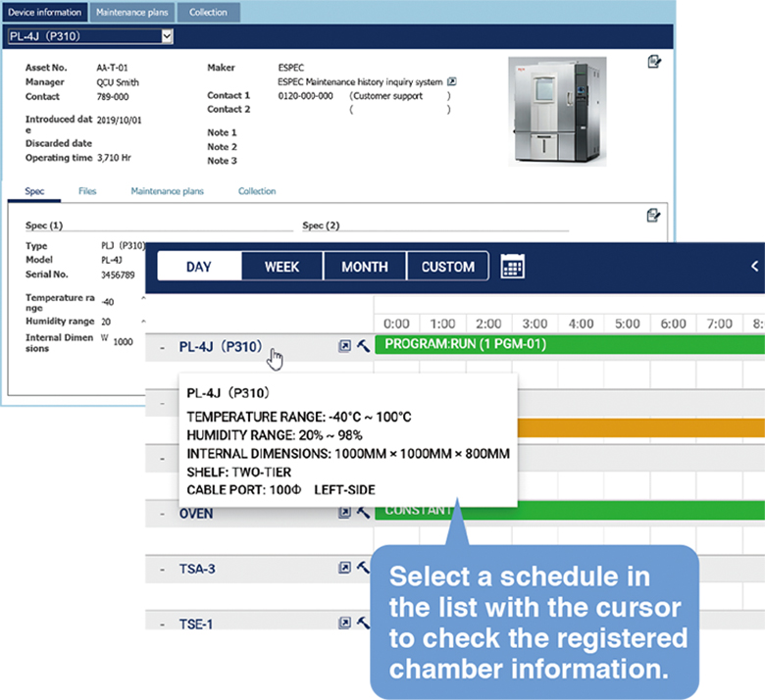
Task: Open the device info icon for TSE-1
Action: (344, 623)
